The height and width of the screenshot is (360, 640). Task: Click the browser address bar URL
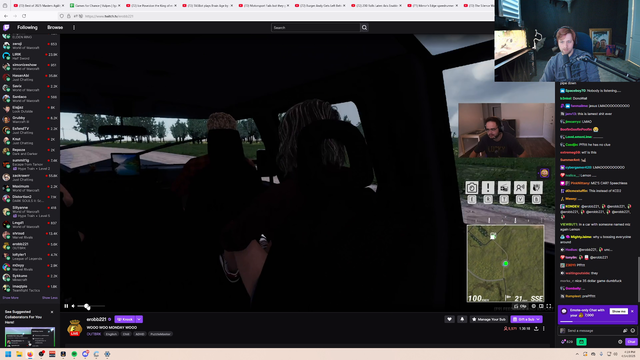pyautogui.click(x=109, y=16)
